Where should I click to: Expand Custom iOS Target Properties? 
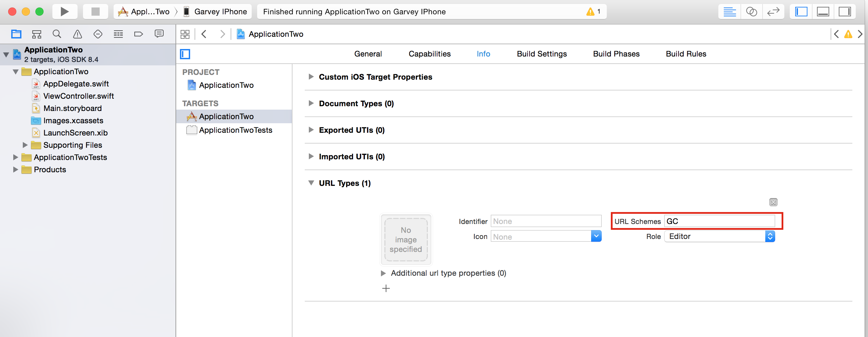click(x=311, y=77)
